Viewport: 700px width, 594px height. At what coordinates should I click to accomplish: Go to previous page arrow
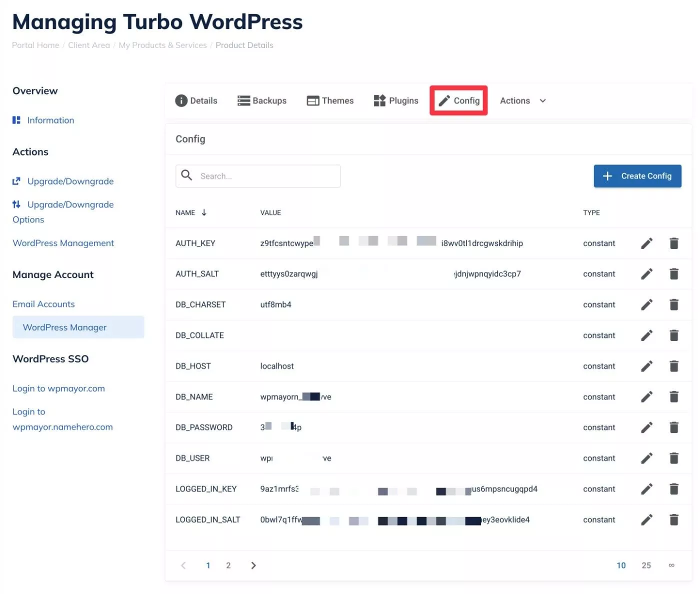click(x=183, y=565)
